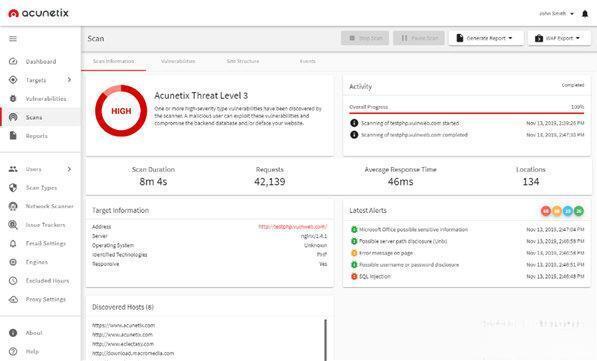Click the red high-severity alert count badge
597x361 pixels.
tap(546, 211)
